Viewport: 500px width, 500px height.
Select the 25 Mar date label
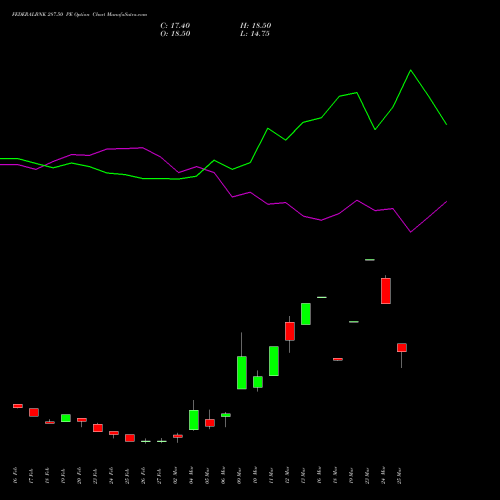(x=399, y=476)
